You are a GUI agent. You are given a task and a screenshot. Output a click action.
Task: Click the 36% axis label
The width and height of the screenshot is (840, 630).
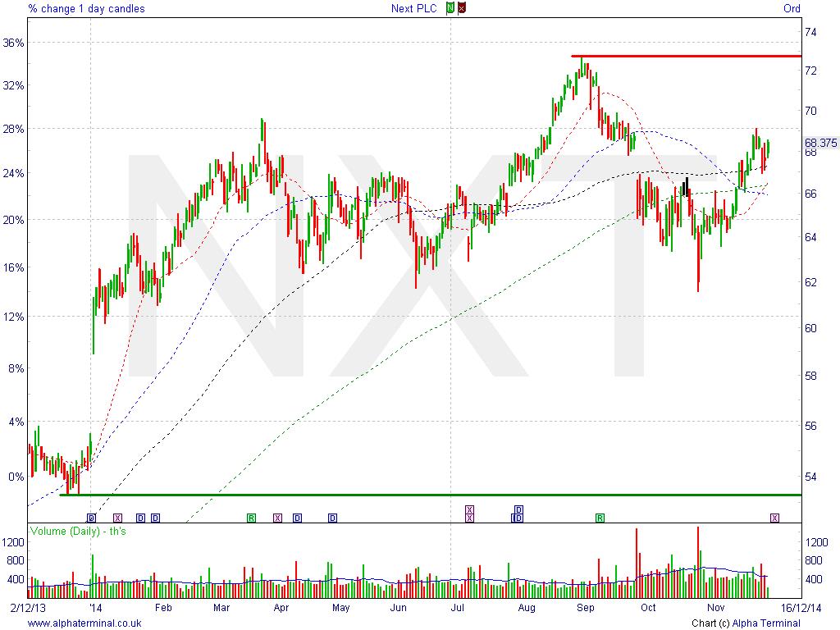pyautogui.click(x=13, y=43)
